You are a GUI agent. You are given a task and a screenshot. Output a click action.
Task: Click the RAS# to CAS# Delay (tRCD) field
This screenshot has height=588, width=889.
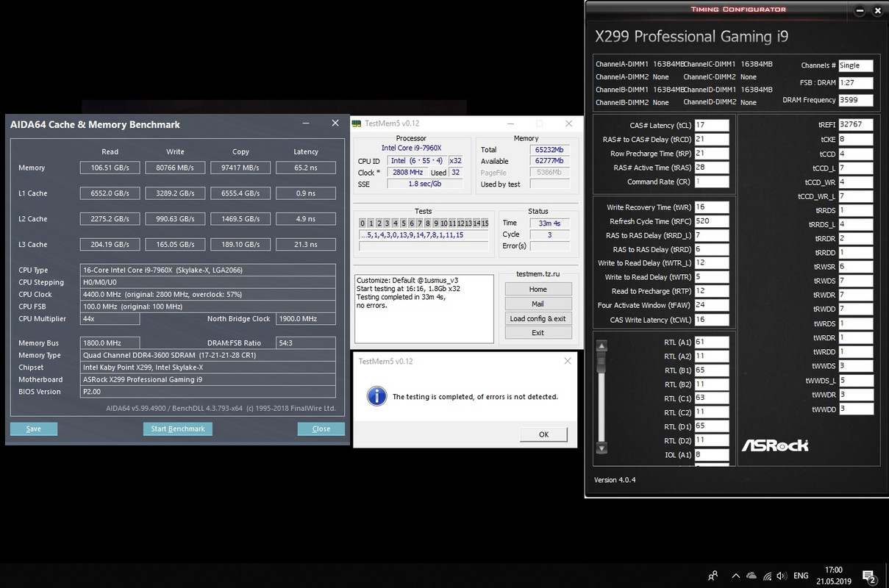tap(711, 139)
